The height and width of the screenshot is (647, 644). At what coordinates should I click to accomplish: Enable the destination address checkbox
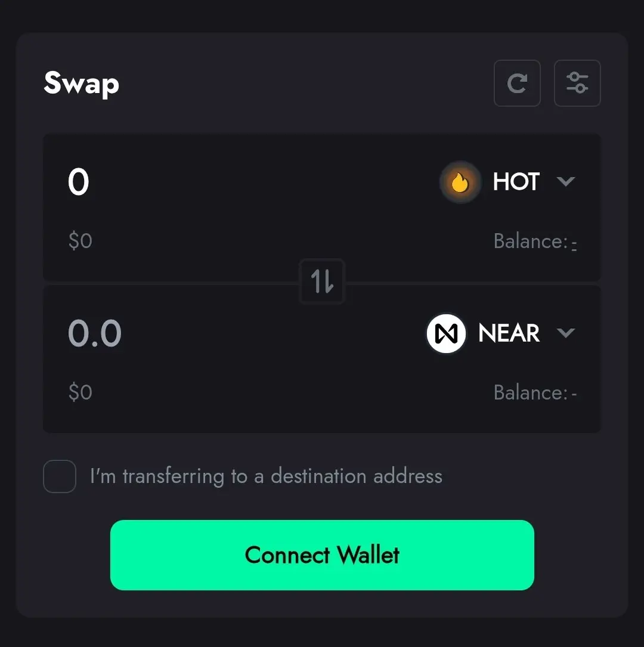coord(60,476)
